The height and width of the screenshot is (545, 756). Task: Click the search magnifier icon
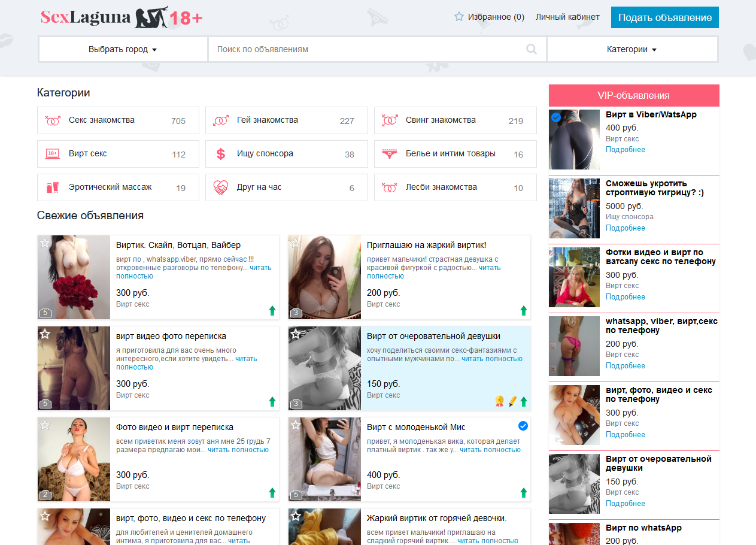tap(531, 50)
